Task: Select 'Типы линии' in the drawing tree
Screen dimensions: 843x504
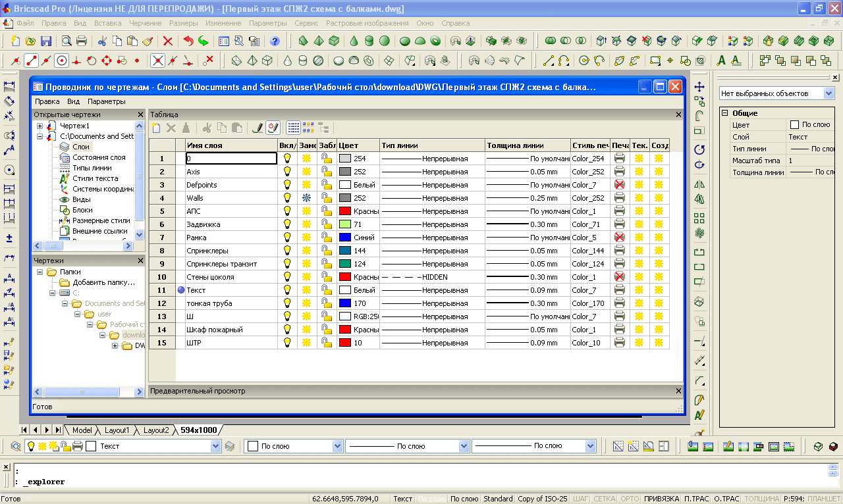Action: (92, 168)
